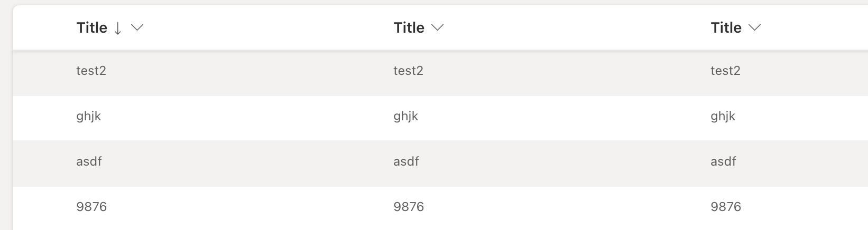
Task: Expand the middle Title column's chevron dropdown
Action: (437, 28)
